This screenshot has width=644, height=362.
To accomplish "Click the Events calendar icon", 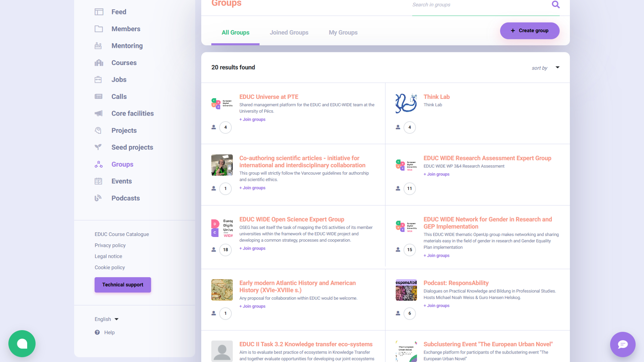I will coord(98,181).
